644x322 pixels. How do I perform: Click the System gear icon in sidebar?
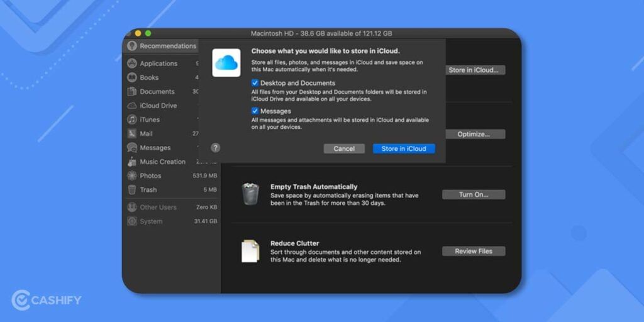132,221
